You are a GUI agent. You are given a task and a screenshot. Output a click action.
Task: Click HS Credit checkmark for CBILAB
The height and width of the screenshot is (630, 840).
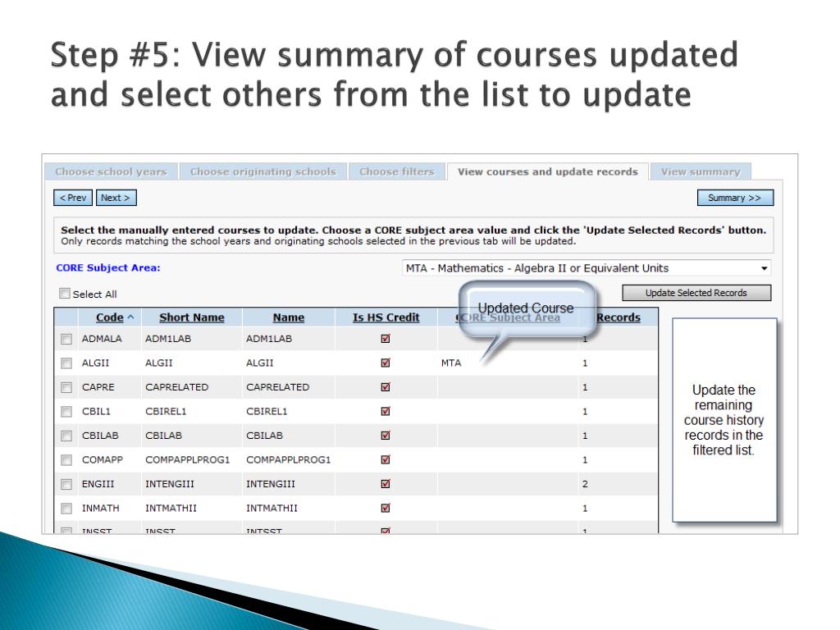tap(386, 435)
